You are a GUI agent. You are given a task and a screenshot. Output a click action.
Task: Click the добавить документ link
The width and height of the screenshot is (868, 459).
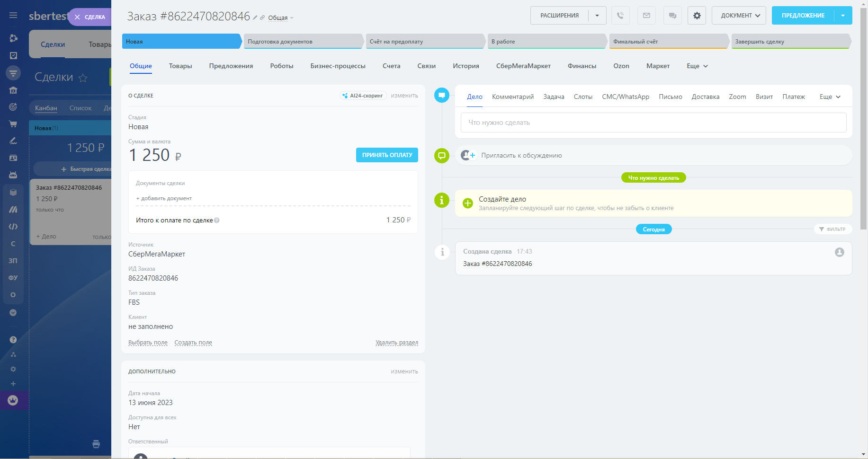point(164,198)
